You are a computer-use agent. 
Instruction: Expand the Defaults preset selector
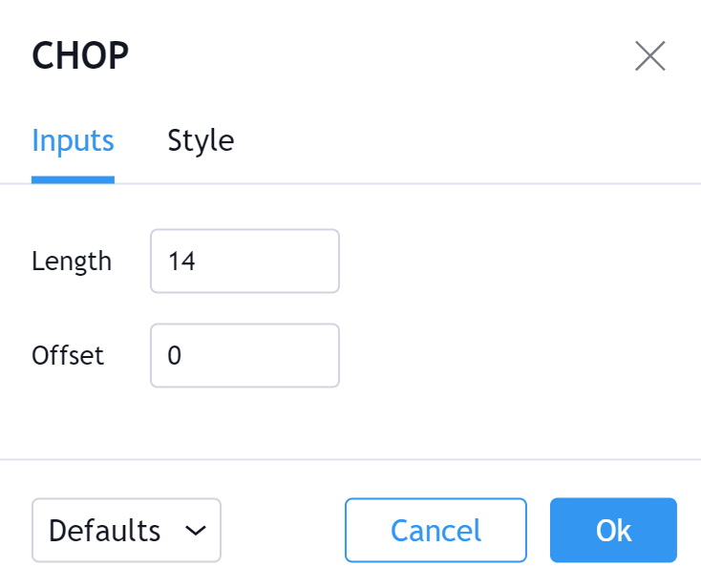(x=126, y=530)
